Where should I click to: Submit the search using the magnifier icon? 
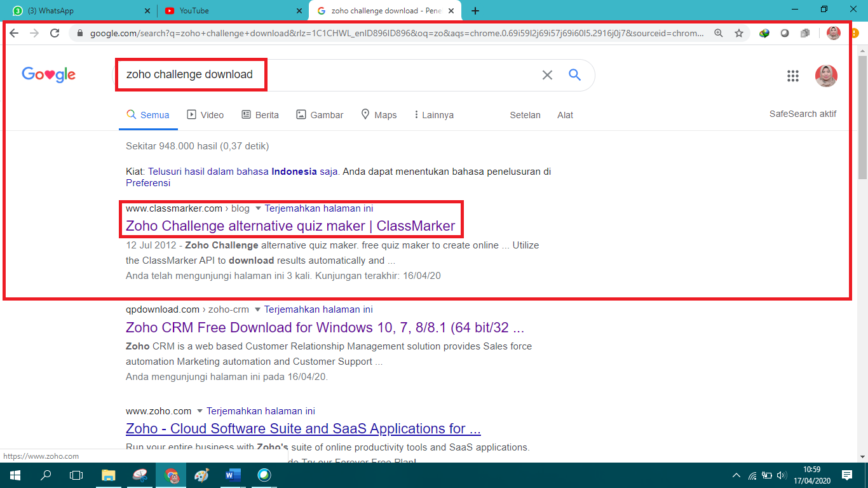pos(574,74)
